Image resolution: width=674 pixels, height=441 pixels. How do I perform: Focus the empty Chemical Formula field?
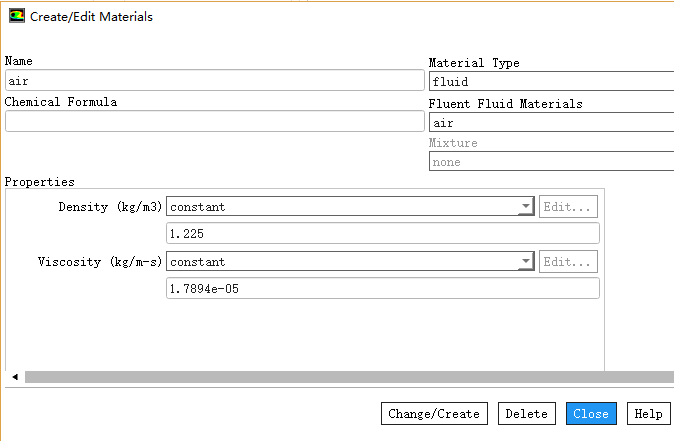[214, 121]
